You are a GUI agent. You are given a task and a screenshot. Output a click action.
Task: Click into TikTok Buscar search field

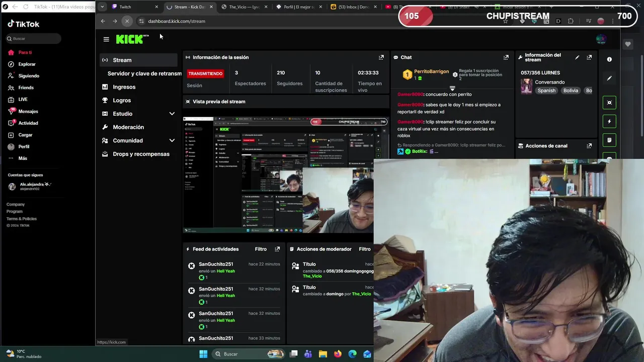pos(34,39)
